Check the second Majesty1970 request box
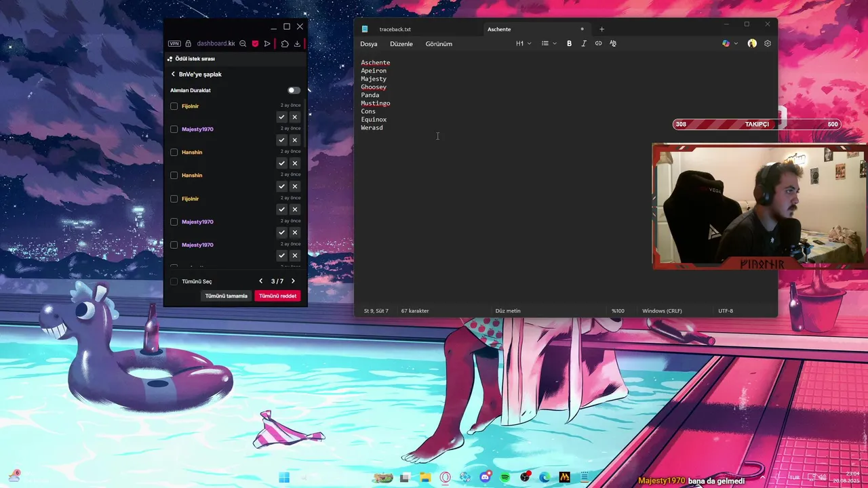This screenshot has height=488, width=868. coord(174,222)
